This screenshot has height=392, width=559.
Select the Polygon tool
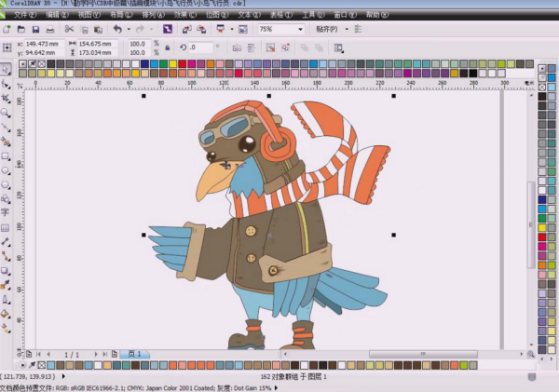pos(6,184)
